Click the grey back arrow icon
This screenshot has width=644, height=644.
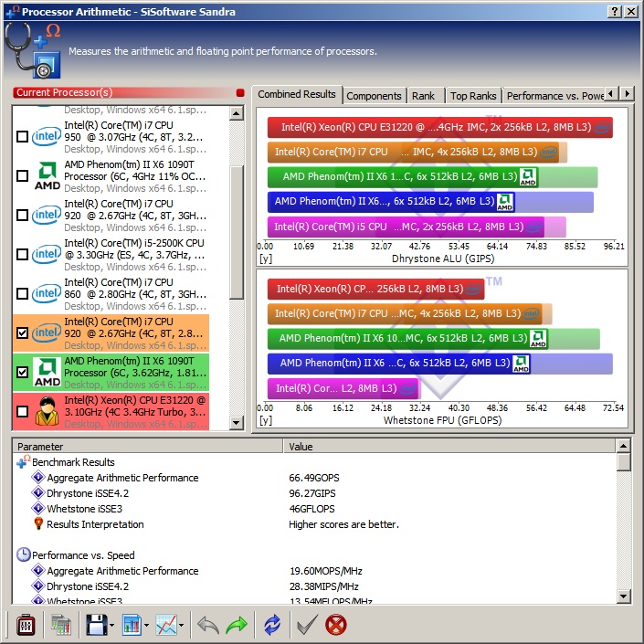pyautogui.click(x=208, y=625)
